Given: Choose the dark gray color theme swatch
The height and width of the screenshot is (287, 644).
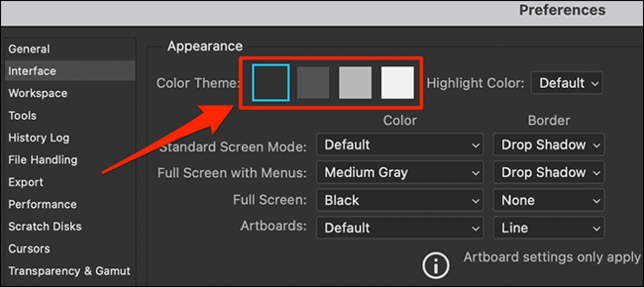Looking at the screenshot, I should [x=313, y=83].
